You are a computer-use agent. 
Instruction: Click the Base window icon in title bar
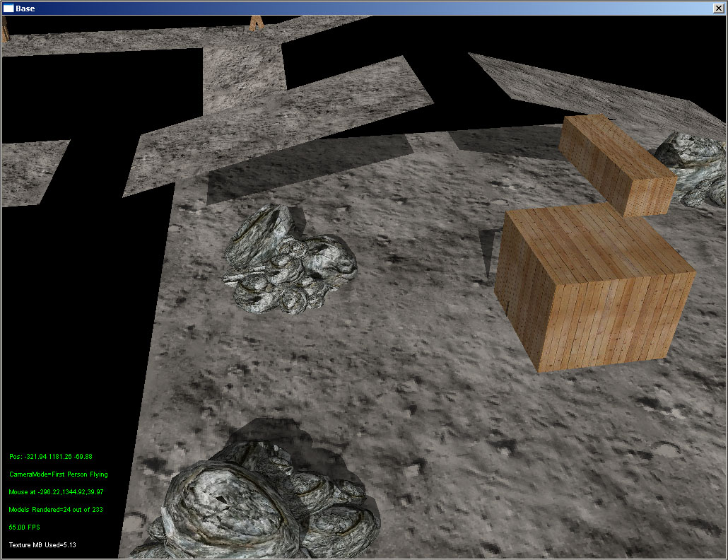click(8, 8)
